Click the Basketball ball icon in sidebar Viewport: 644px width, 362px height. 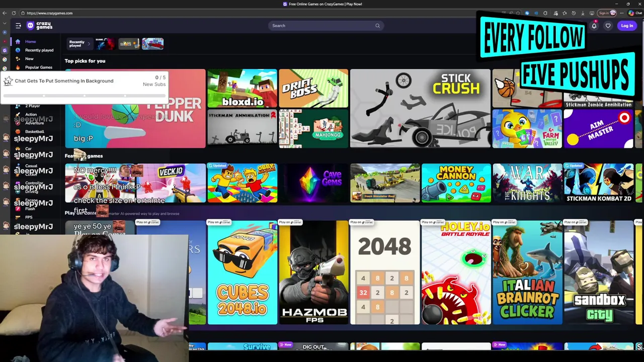pos(18,132)
